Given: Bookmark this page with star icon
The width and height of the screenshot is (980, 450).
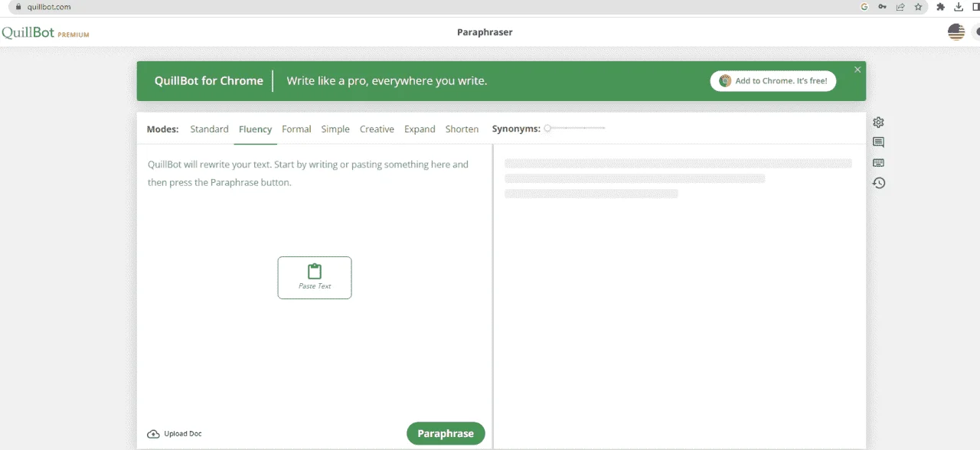Looking at the screenshot, I should tap(918, 7).
